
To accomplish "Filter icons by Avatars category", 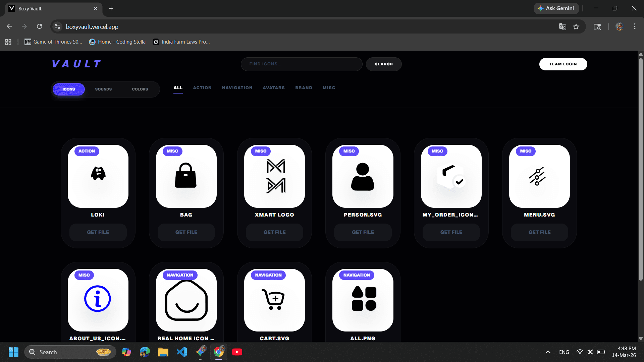I will [x=274, y=88].
